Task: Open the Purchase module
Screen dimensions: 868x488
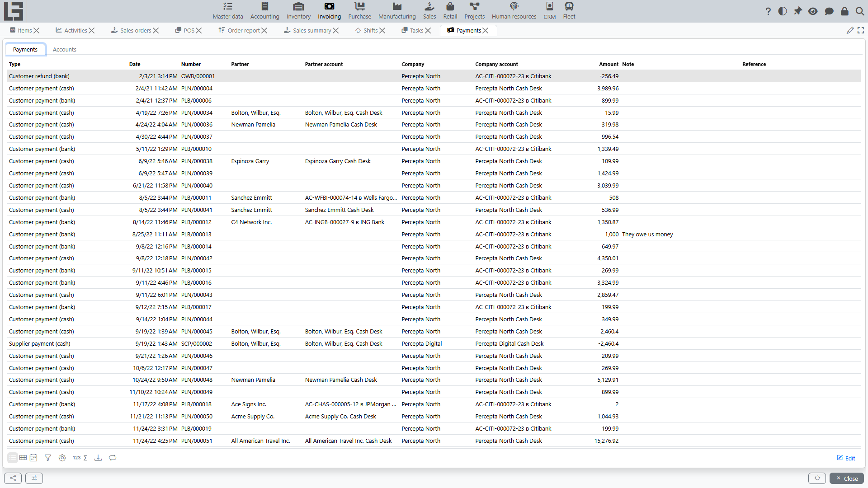Action: (x=360, y=11)
